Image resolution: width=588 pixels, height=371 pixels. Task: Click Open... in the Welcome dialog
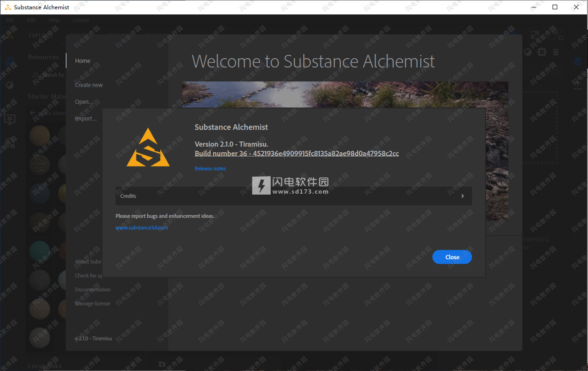pyautogui.click(x=84, y=102)
